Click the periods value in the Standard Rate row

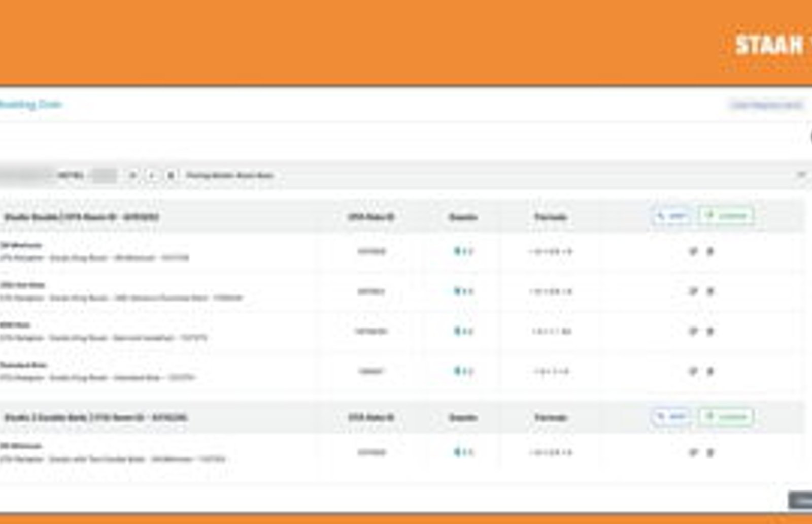click(551, 372)
